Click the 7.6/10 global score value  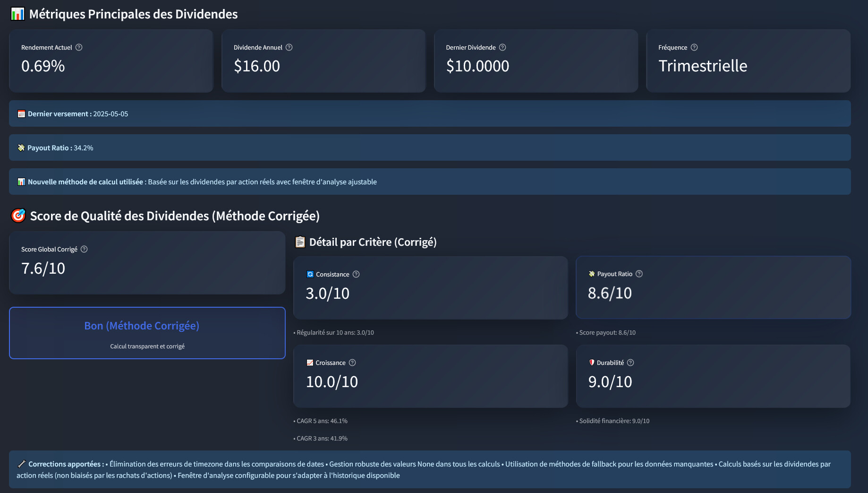tap(43, 268)
